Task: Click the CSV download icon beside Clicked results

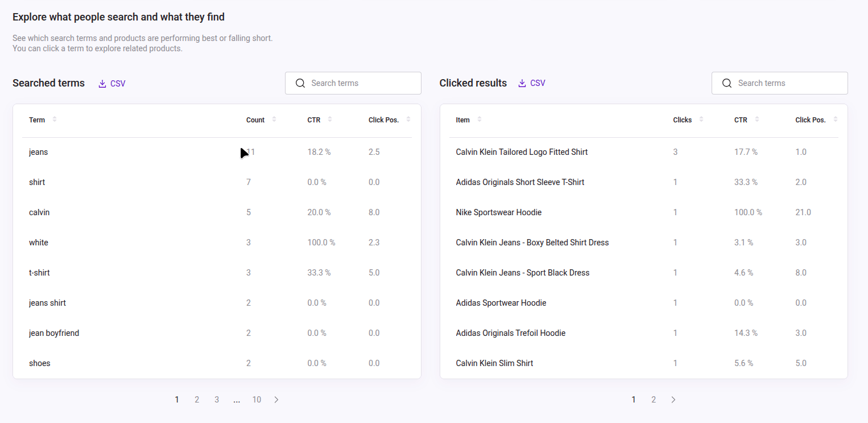Action: [x=522, y=83]
